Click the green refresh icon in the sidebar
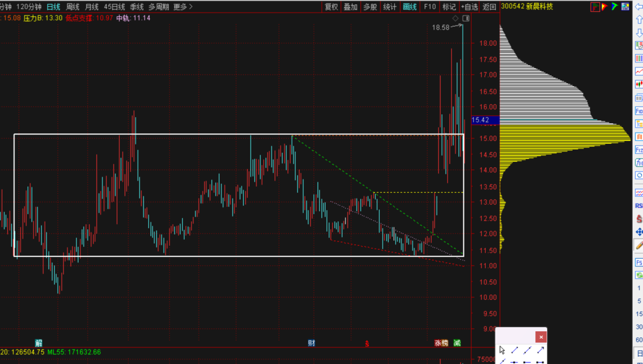643x364 pixels. tap(639, 275)
